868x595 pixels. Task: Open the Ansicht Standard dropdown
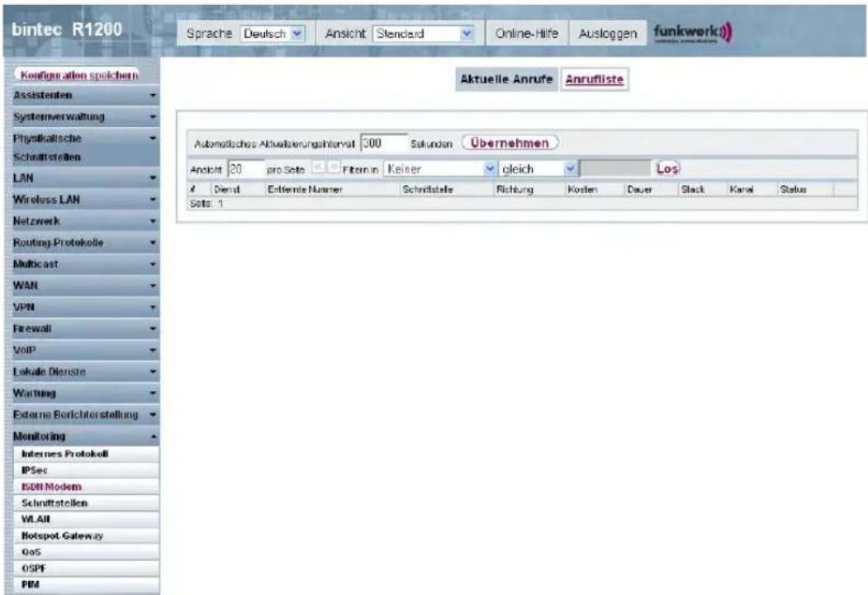(x=424, y=34)
